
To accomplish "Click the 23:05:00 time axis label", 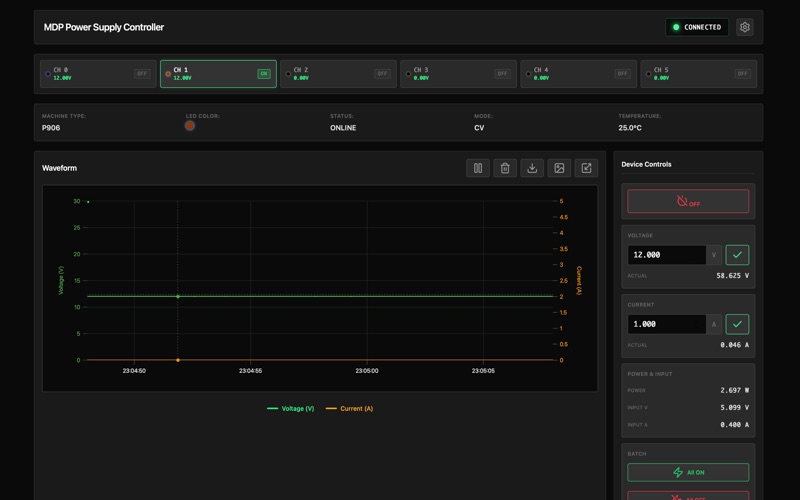I will [x=367, y=371].
